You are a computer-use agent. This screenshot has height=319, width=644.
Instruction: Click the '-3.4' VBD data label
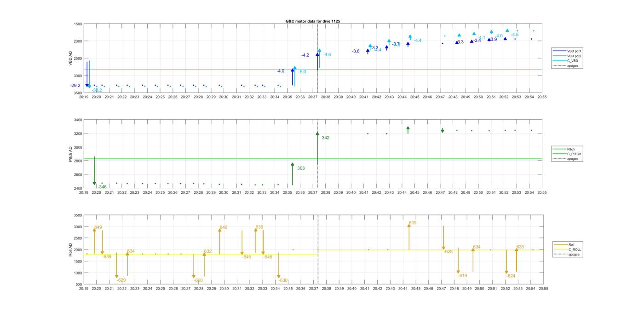click(x=477, y=41)
